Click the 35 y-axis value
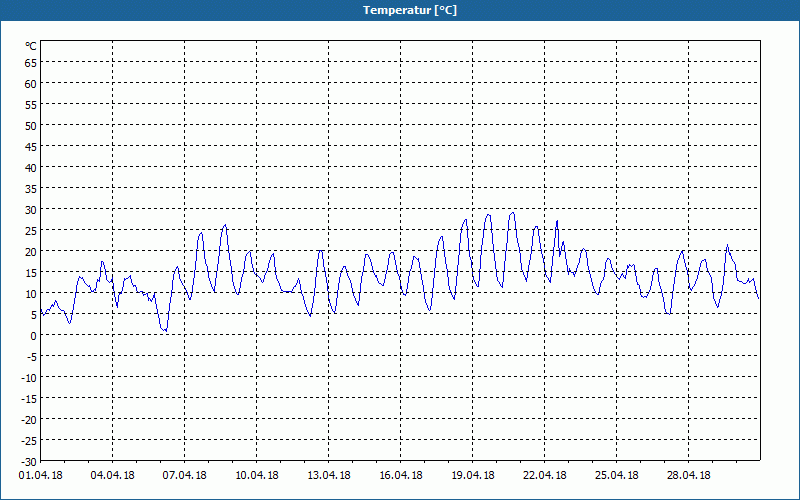 (x=31, y=189)
